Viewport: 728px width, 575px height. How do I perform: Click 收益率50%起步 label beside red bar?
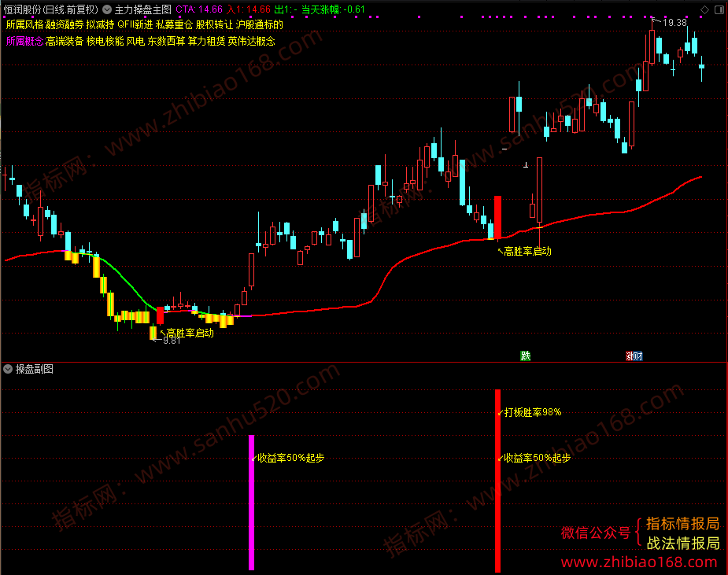point(538,458)
